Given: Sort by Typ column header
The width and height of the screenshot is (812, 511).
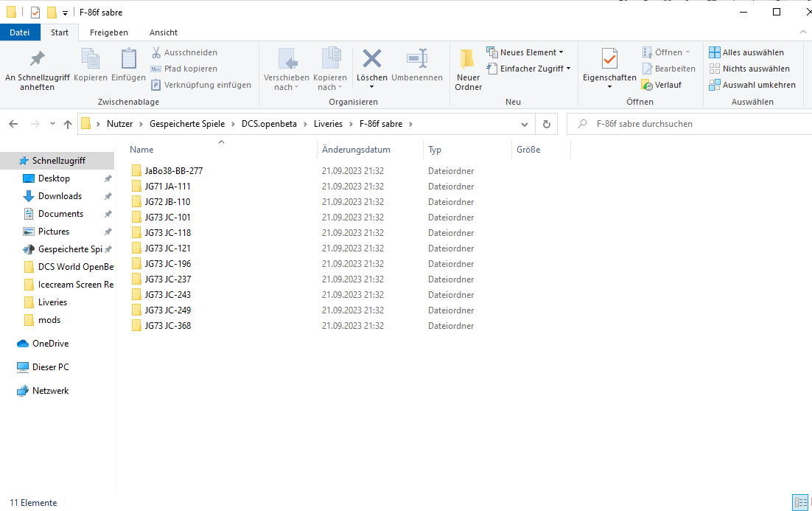Looking at the screenshot, I should 435,149.
